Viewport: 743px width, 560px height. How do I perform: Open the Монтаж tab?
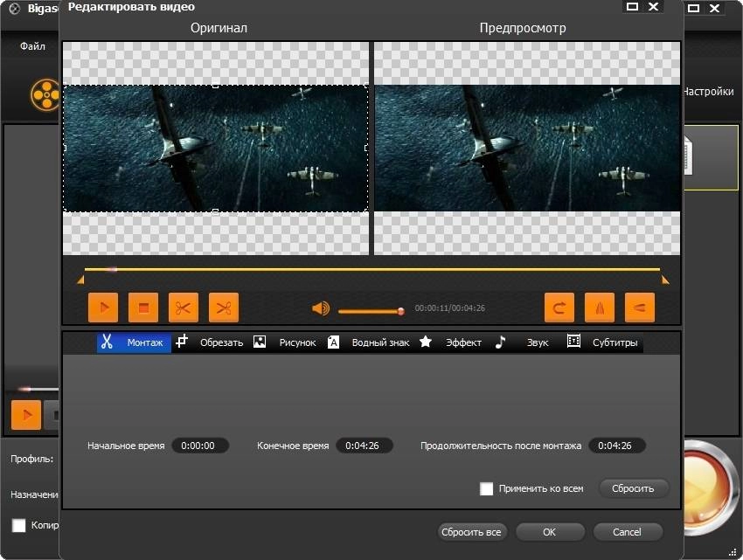134,342
